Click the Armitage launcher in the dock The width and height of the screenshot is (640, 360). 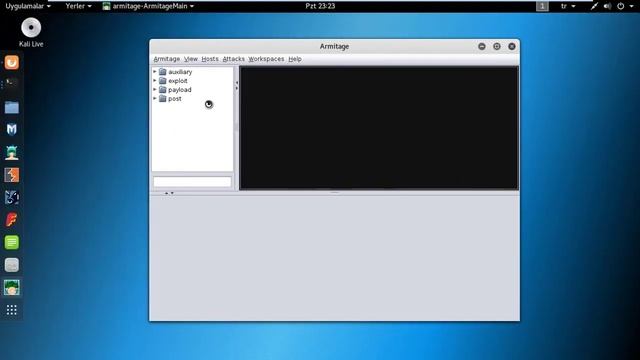(x=12, y=152)
